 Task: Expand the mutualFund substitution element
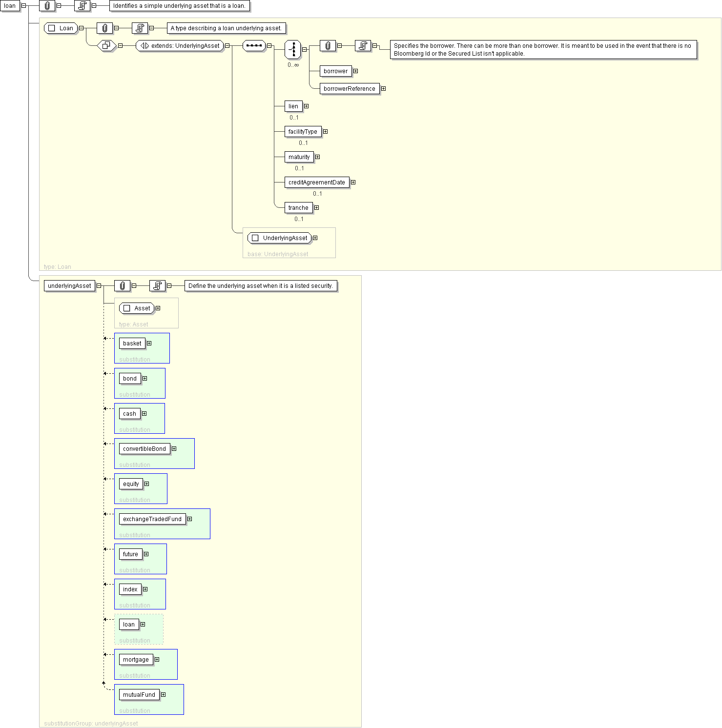click(x=163, y=695)
